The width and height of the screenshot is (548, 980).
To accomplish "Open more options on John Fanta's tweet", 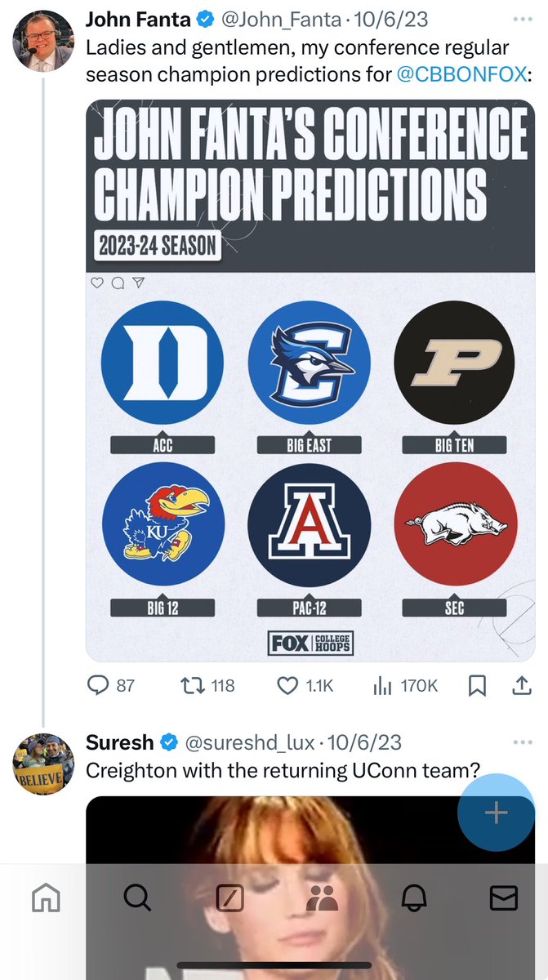I will coord(522,18).
